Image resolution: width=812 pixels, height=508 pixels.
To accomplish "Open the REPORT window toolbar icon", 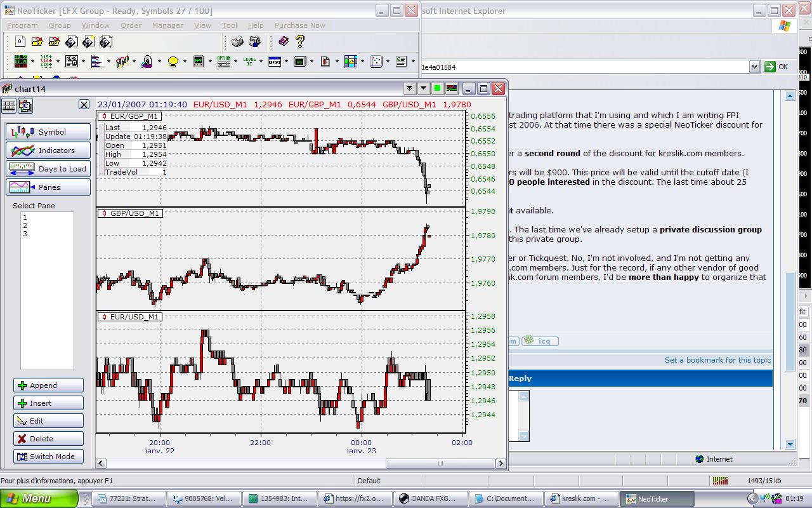I will point(274,62).
